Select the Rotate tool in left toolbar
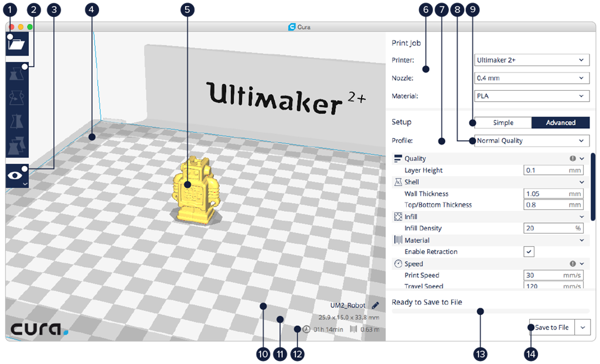Viewport: 600px width, 364px height. 17,97
